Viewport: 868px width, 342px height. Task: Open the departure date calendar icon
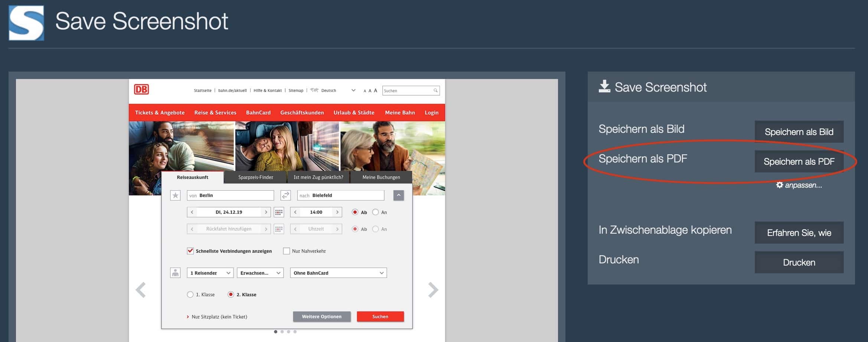pos(279,212)
